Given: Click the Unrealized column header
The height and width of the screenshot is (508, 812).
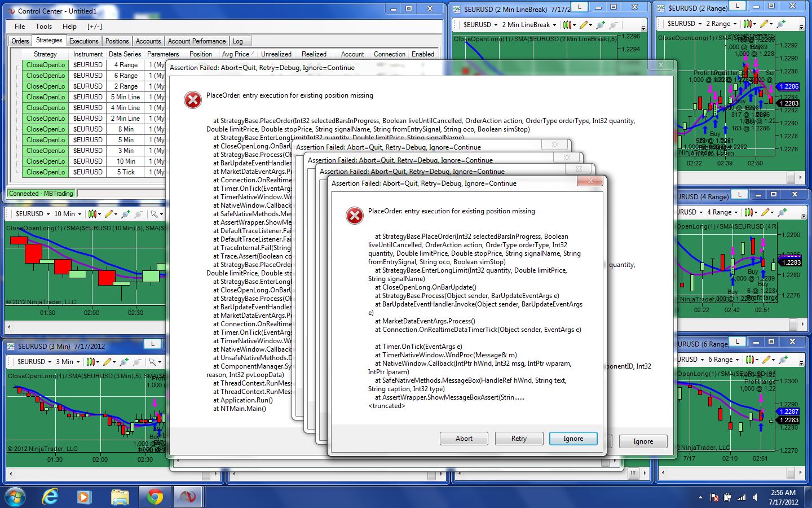Looking at the screenshot, I should 276,54.
